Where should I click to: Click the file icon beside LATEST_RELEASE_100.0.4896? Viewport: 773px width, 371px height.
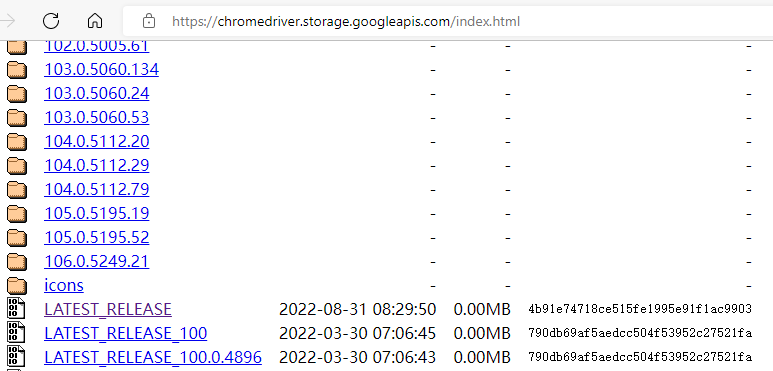pyautogui.click(x=16, y=357)
